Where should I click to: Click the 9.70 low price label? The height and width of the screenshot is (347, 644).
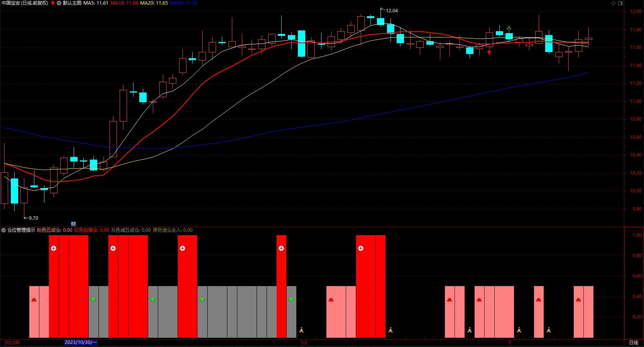click(34, 218)
